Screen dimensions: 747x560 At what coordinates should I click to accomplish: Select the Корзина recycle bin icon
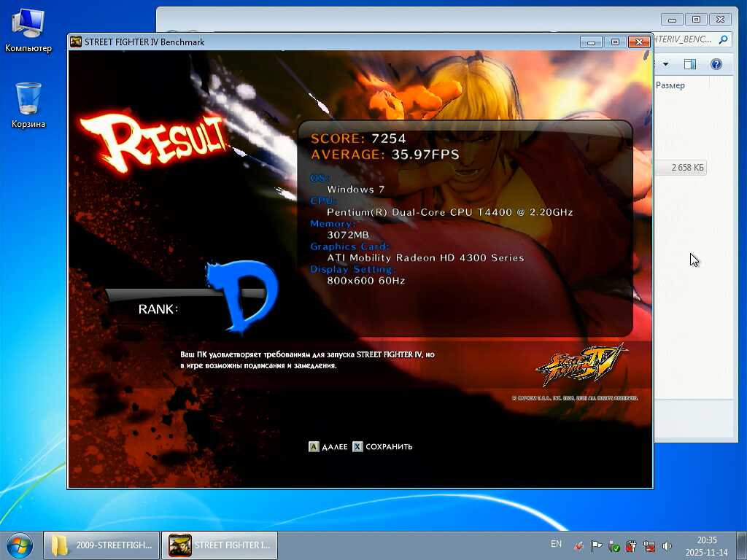click(28, 105)
